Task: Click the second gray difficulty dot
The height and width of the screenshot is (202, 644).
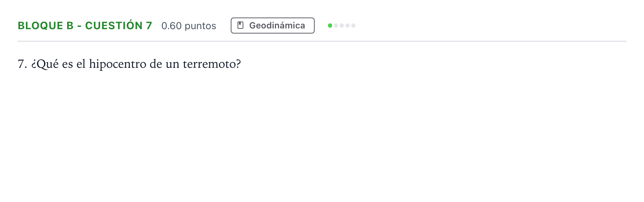Action: (336, 26)
